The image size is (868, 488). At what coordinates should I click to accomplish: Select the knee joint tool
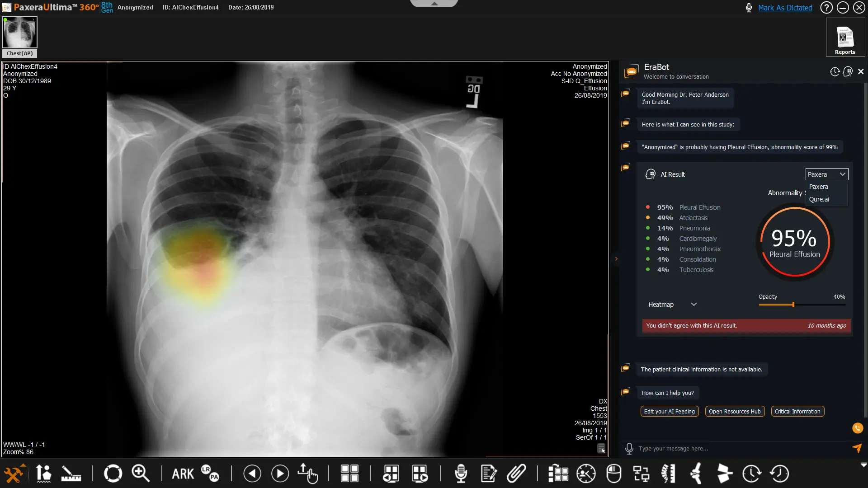697,474
